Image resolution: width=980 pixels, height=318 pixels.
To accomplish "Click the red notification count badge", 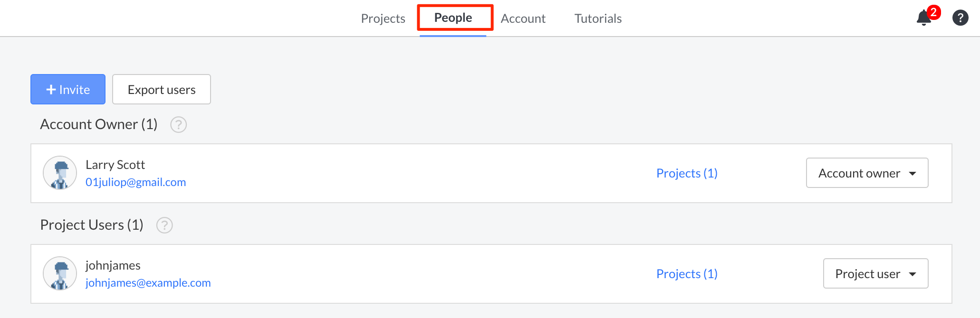I will [933, 12].
